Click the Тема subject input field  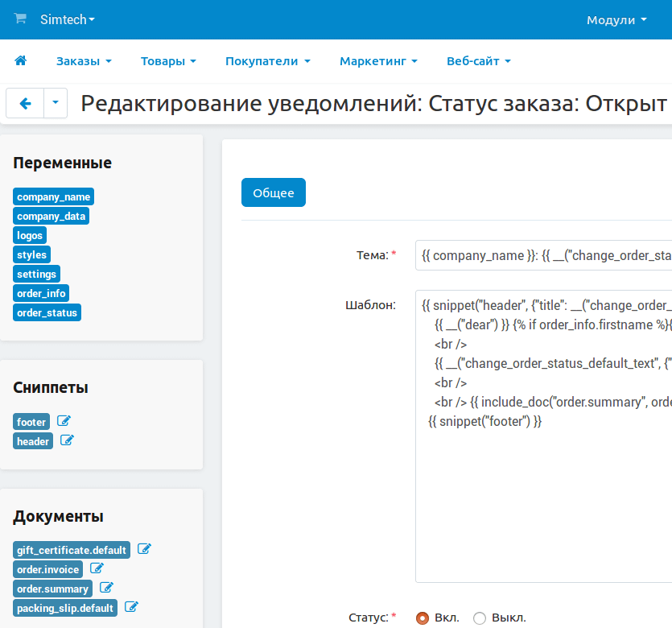539,254
